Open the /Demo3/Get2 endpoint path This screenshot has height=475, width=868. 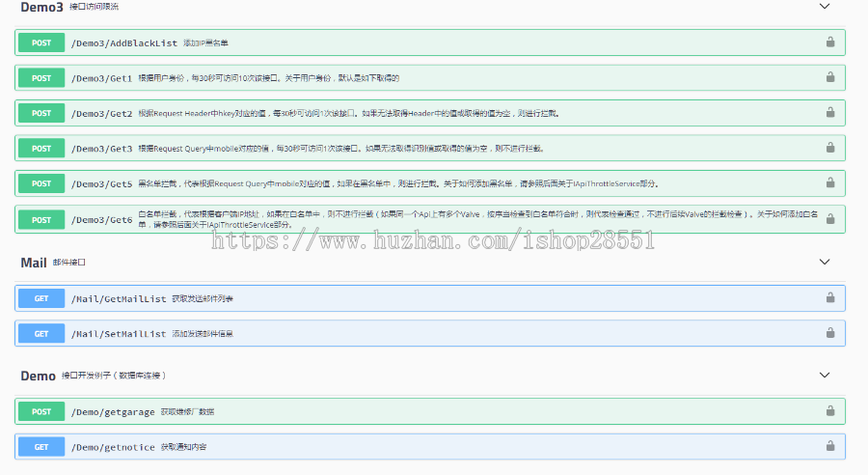tap(101, 114)
